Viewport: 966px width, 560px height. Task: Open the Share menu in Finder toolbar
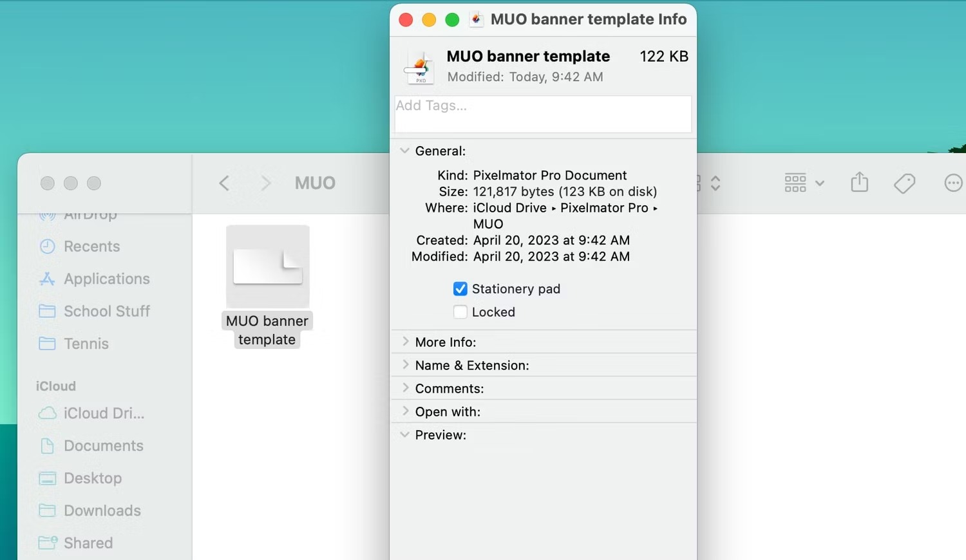coord(859,183)
